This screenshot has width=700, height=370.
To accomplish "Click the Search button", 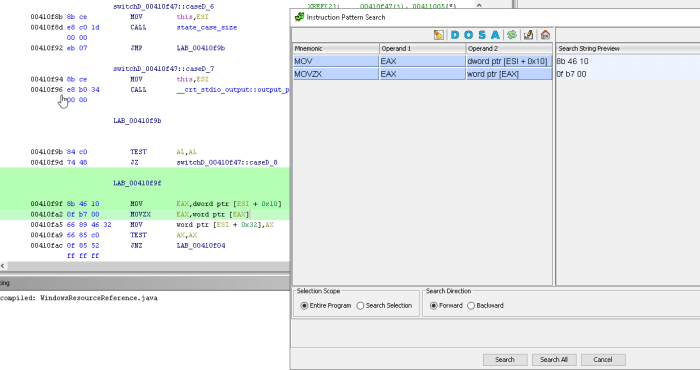I will click(x=505, y=360).
